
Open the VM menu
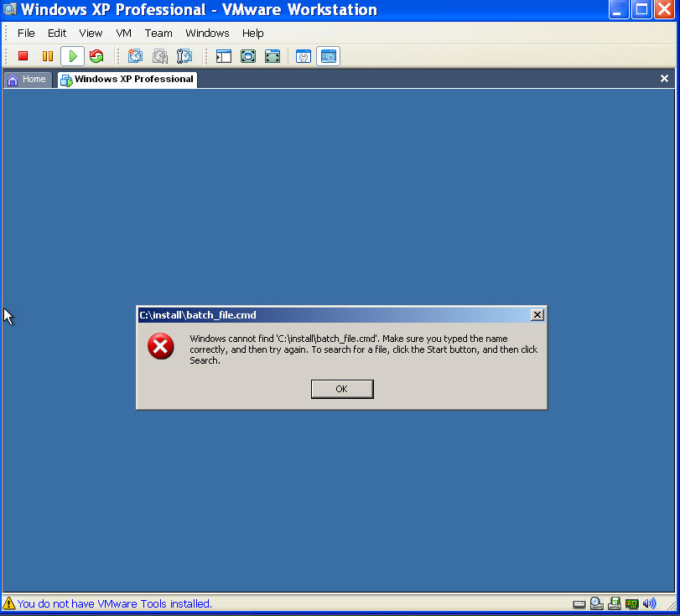coord(123,33)
